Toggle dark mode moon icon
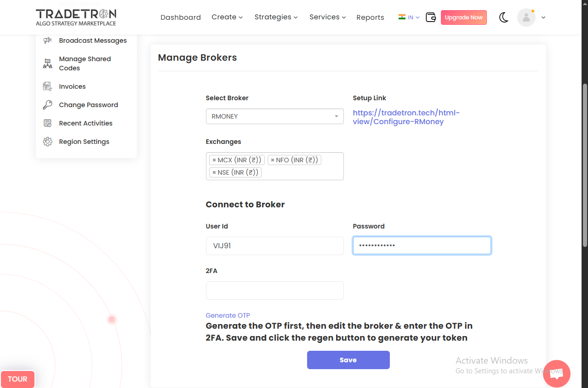 tap(504, 17)
